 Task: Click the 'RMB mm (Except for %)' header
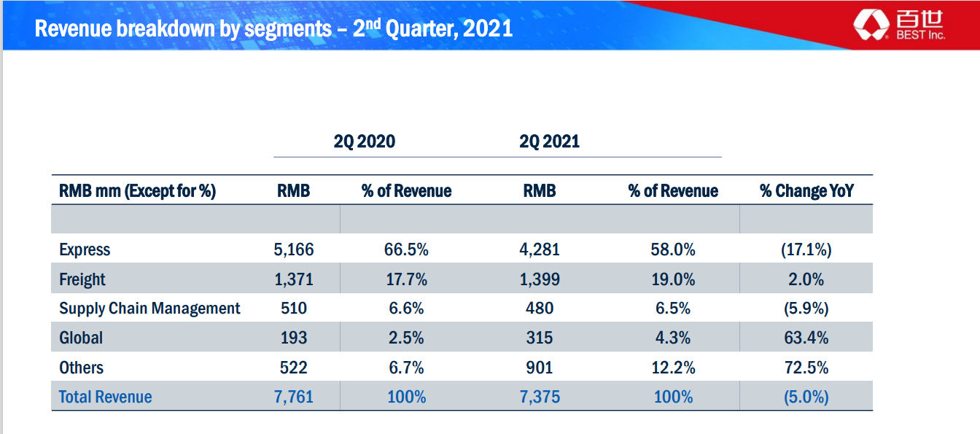pyautogui.click(x=137, y=191)
